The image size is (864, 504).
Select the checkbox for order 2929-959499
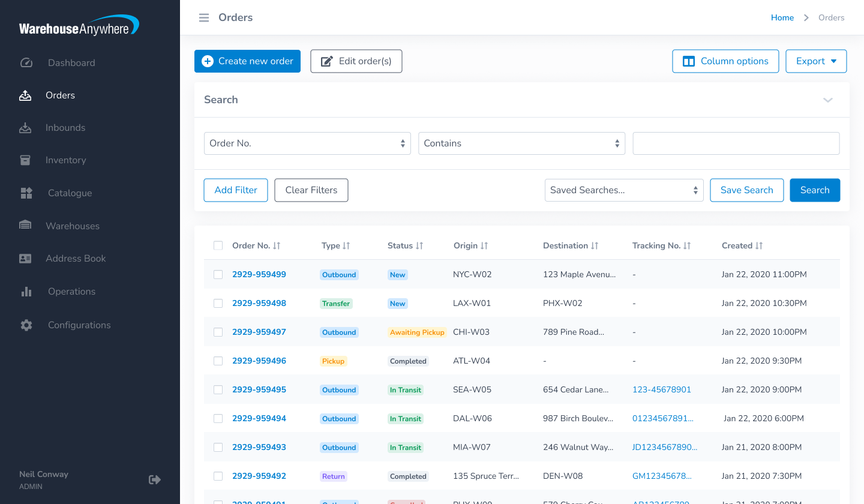[218, 274]
